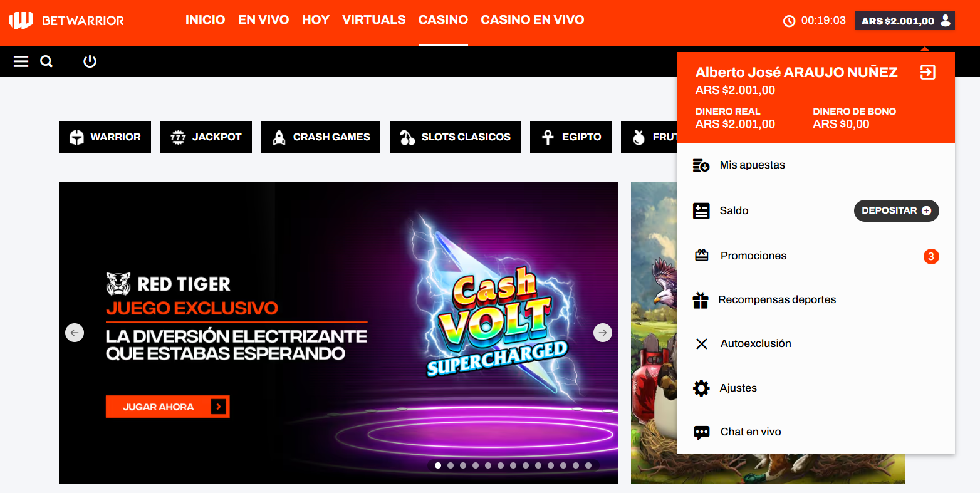
Task: Open the CASINO EN VIVO tab
Action: pyautogui.click(x=533, y=20)
